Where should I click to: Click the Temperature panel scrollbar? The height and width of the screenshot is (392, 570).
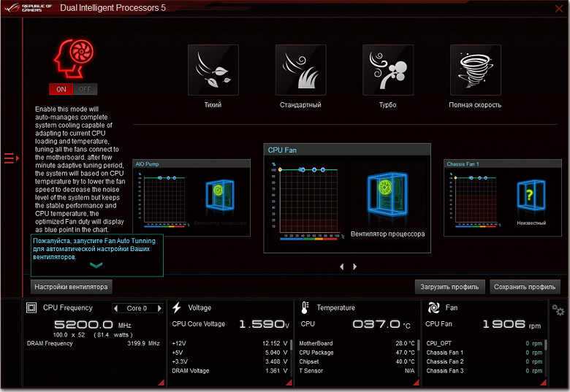click(x=419, y=344)
